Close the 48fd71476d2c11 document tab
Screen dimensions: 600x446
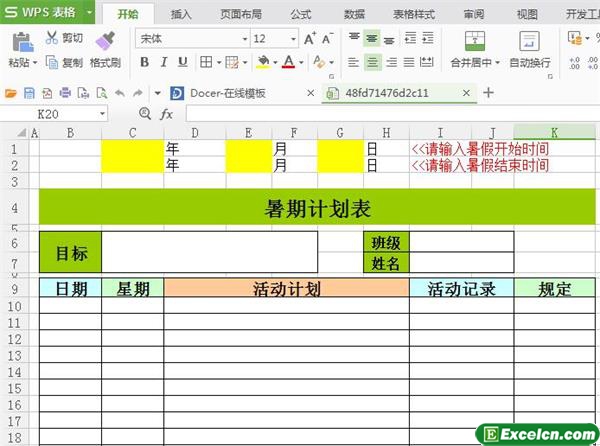pos(466,93)
